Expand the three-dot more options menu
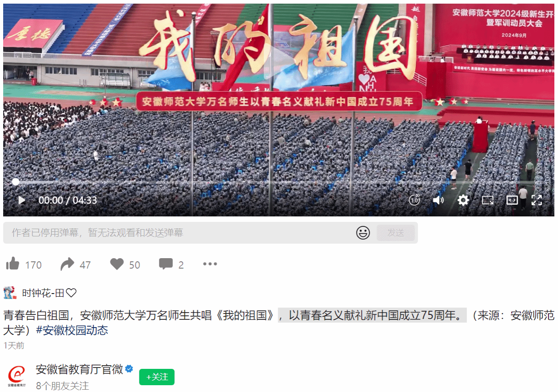Screen dimensions: 558x392 pyautogui.click(x=210, y=264)
